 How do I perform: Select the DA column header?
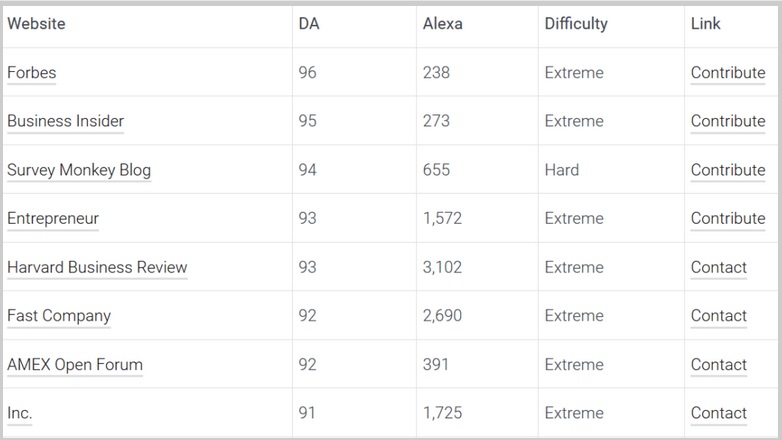[309, 24]
